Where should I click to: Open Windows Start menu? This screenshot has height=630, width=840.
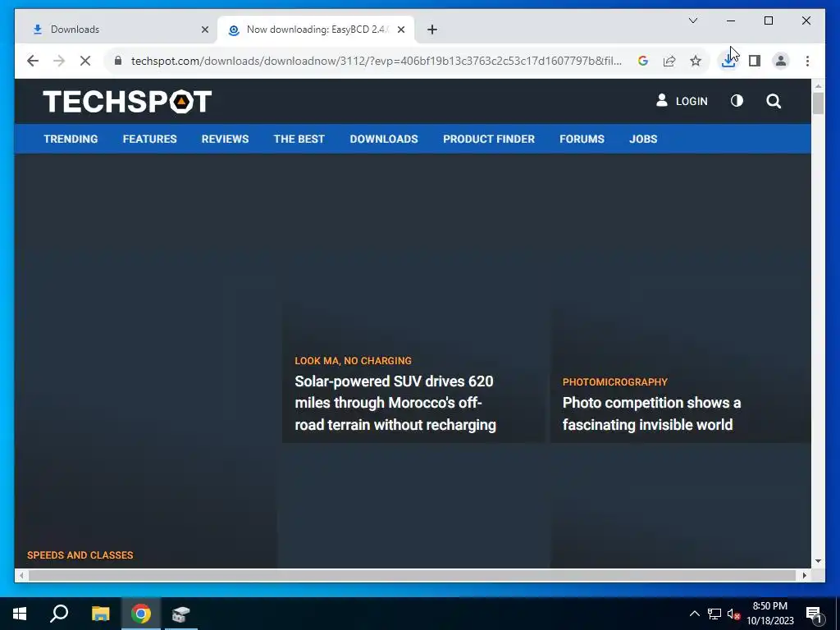[20, 614]
